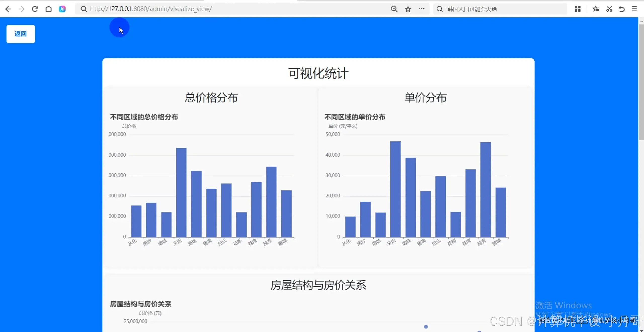Click the AI assistant icon in the toolbar
The image size is (644, 332).
point(62,9)
